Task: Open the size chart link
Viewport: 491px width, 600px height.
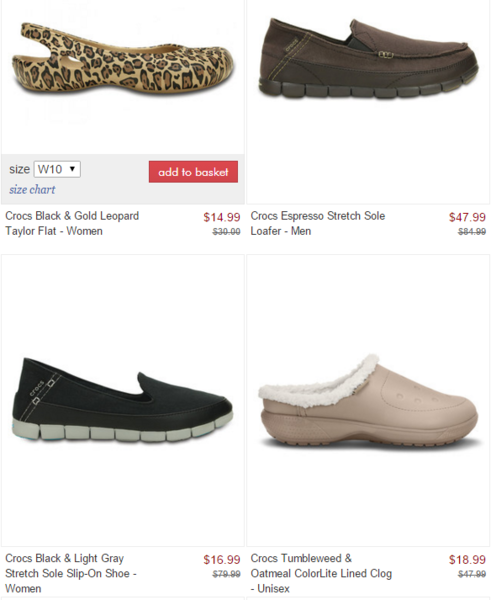Action: point(32,189)
